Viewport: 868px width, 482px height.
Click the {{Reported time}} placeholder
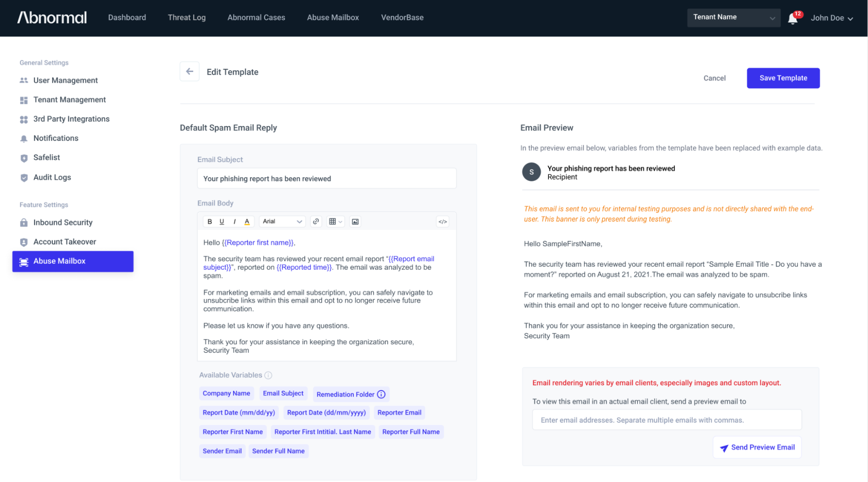click(x=304, y=268)
